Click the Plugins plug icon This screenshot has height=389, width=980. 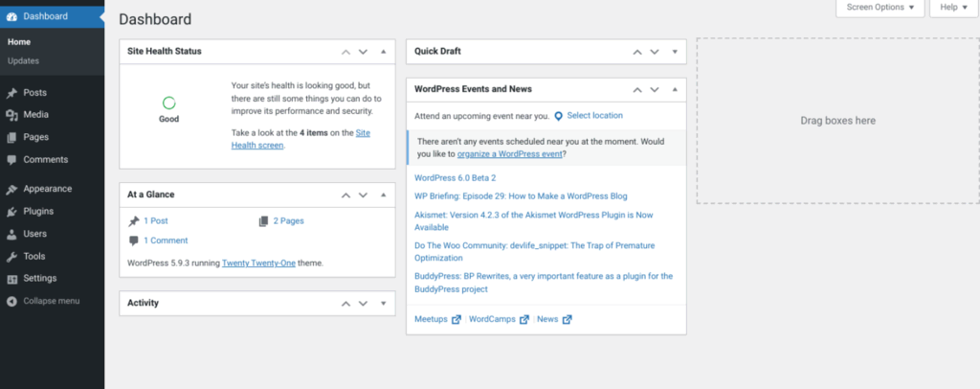[x=11, y=212]
